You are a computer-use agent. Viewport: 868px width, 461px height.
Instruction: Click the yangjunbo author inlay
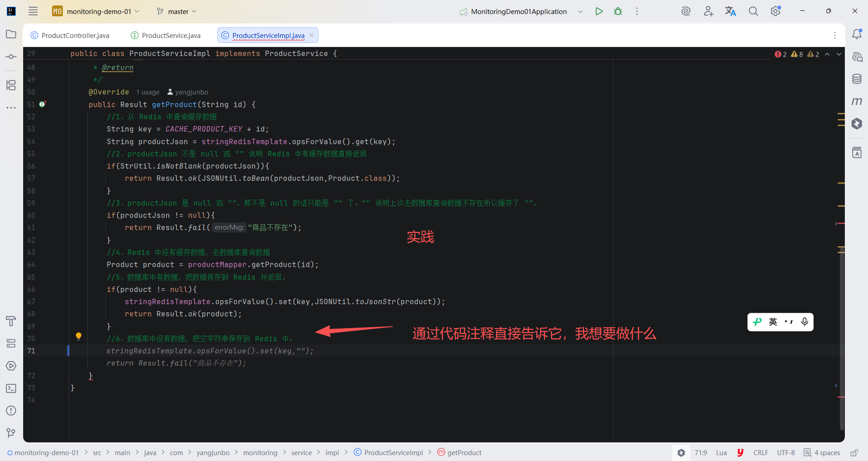pos(188,92)
